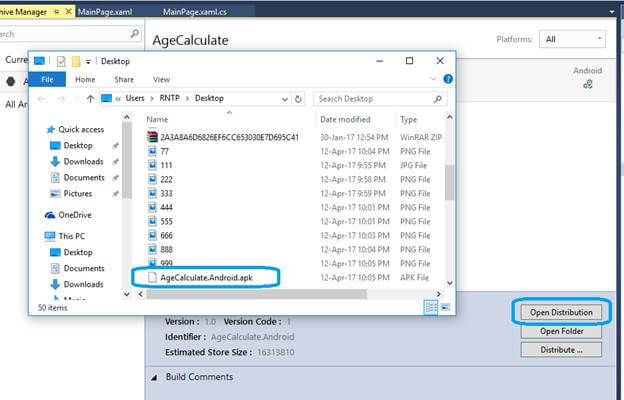The image size is (624, 400).
Task: Select the AgeCalculate.Android.apk file
Action: pyautogui.click(x=200, y=278)
